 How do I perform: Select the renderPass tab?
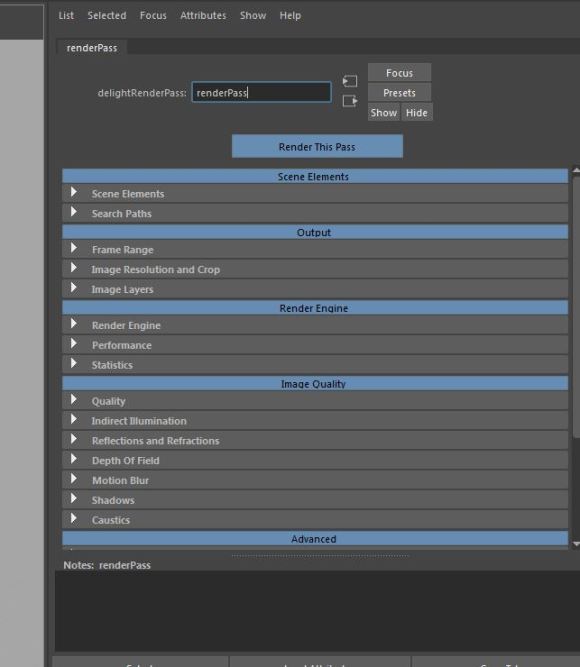[92, 48]
